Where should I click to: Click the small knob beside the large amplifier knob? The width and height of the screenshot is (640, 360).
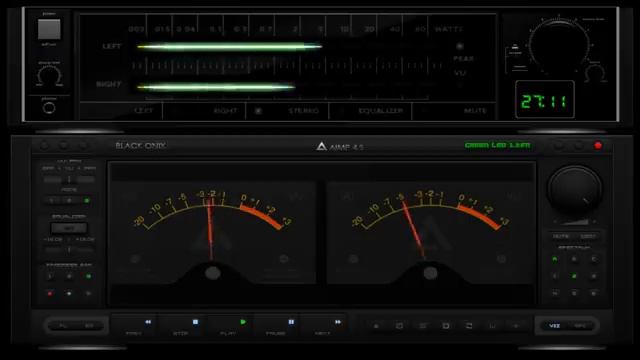[x=595, y=73]
